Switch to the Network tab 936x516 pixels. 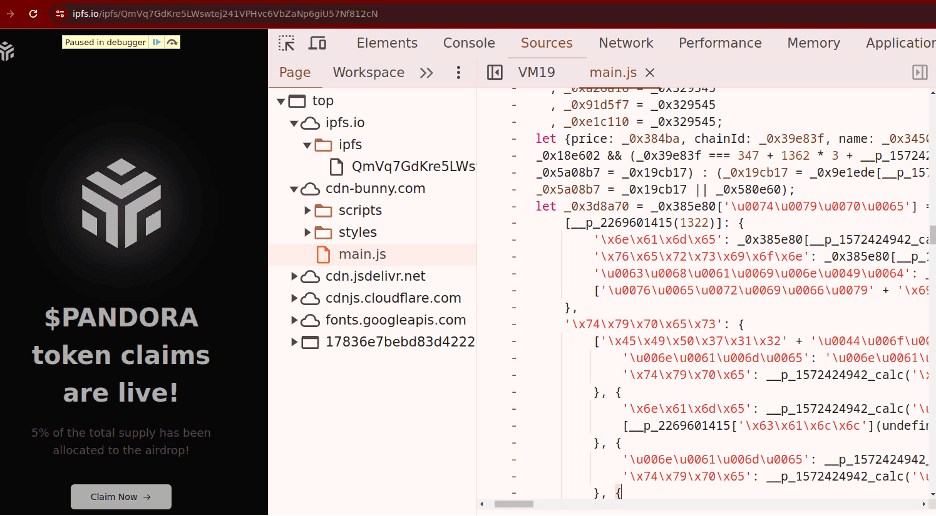[625, 43]
